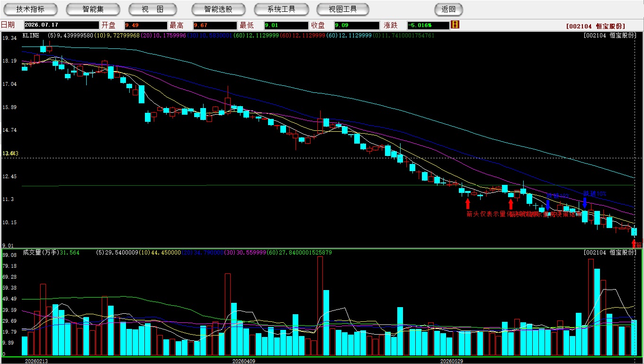Click the [002104 恒宝股份] label in K-line pane
The width and height of the screenshot is (644, 364).
pos(610,35)
